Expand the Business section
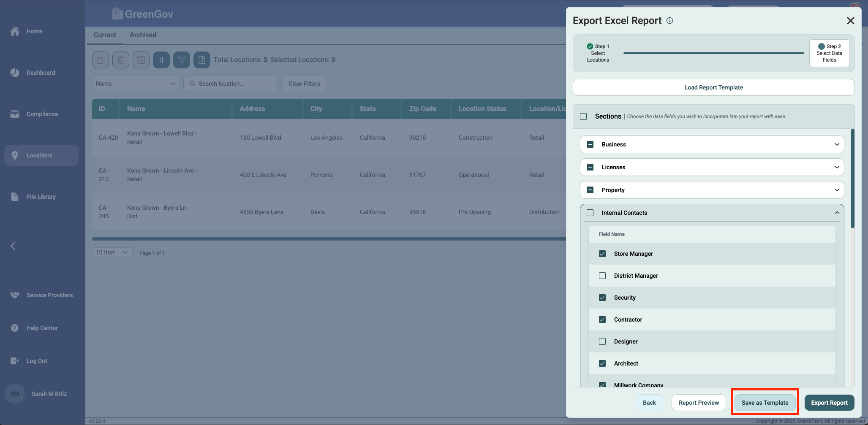Image resolution: width=868 pixels, height=425 pixels. [x=837, y=144]
